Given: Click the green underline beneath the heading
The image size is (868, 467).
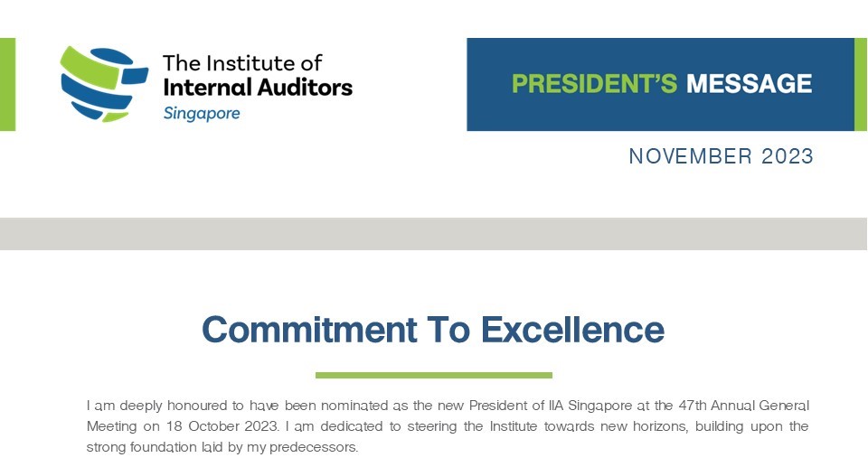Looking at the screenshot, I should (x=434, y=375).
